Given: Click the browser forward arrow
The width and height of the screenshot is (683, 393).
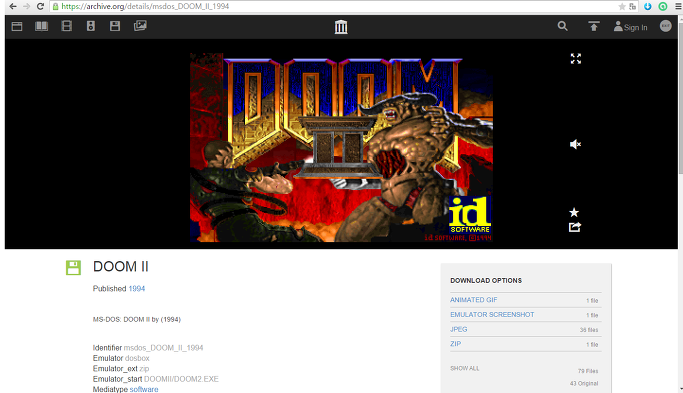Looking at the screenshot, I should click(x=26, y=7).
